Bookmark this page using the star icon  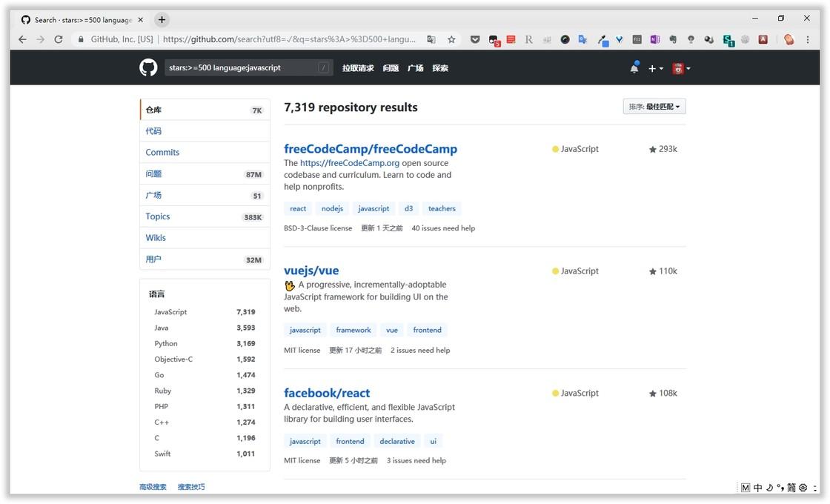click(452, 39)
